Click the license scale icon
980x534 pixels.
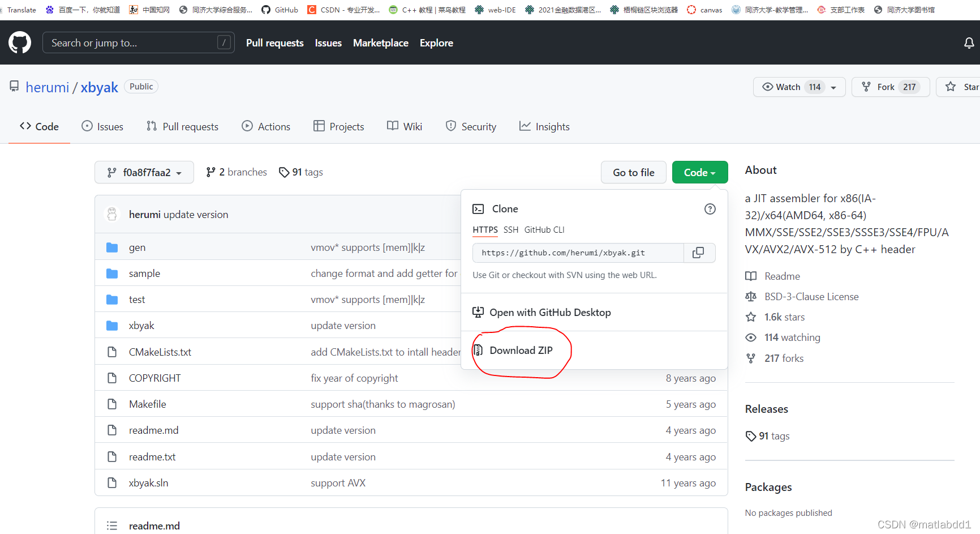pyautogui.click(x=751, y=297)
